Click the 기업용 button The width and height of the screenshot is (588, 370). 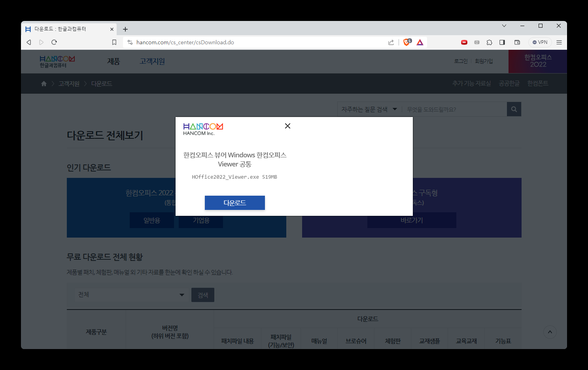click(201, 220)
